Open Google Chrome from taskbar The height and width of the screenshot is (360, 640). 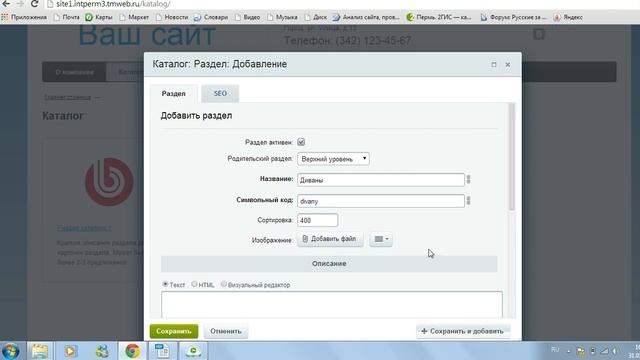[132, 351]
